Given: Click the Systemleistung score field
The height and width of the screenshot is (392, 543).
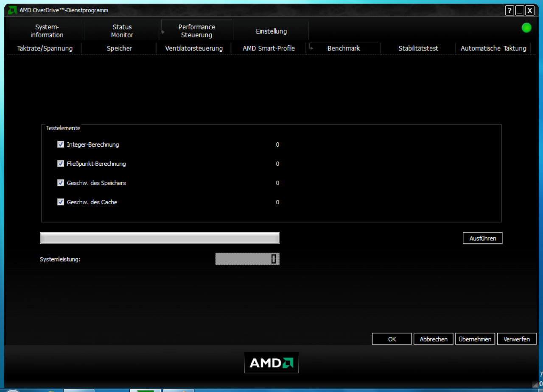Looking at the screenshot, I should (x=247, y=259).
